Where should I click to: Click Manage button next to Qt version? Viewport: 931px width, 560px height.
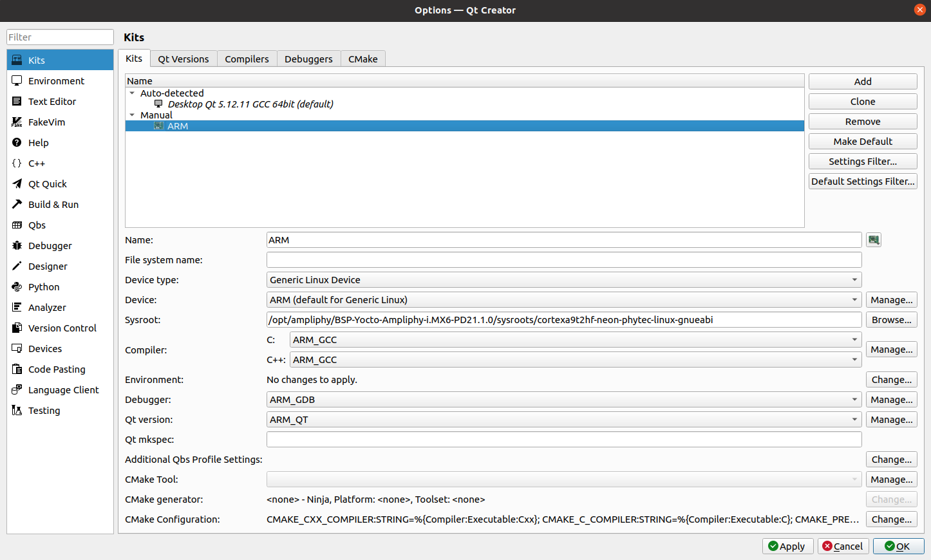(892, 420)
